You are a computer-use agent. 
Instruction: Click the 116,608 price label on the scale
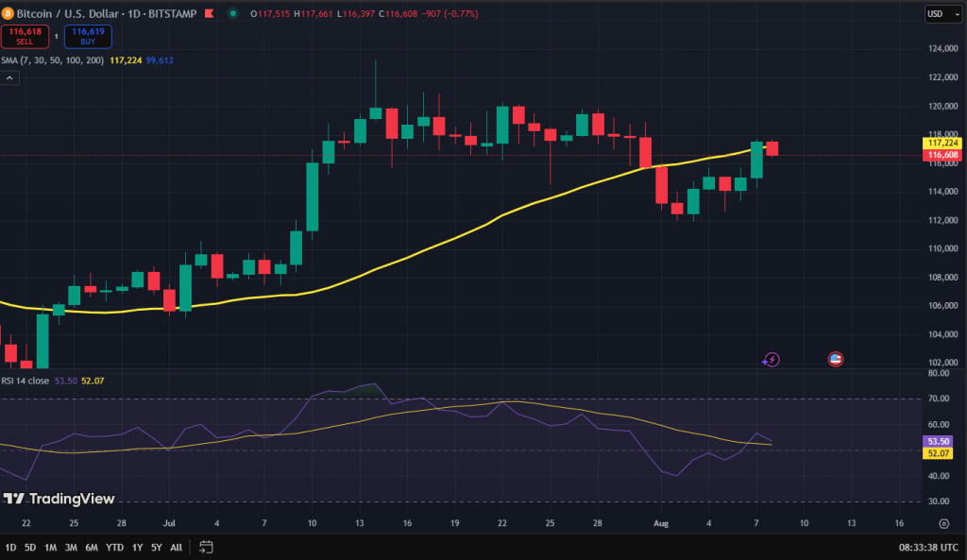pyautogui.click(x=941, y=154)
